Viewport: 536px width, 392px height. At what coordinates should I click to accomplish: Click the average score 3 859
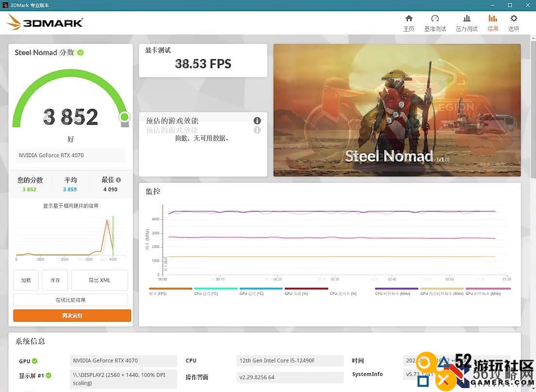coord(70,190)
